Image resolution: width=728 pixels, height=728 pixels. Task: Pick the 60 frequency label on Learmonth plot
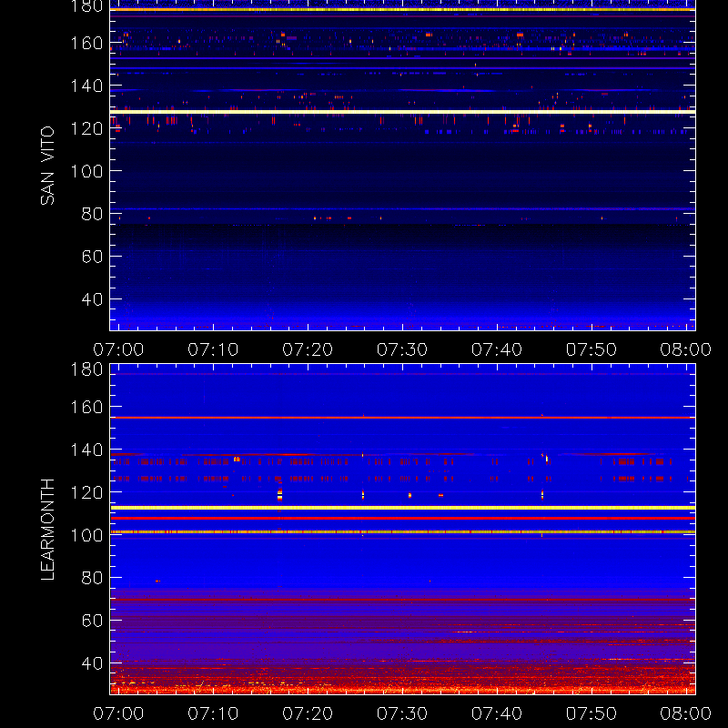point(92,621)
